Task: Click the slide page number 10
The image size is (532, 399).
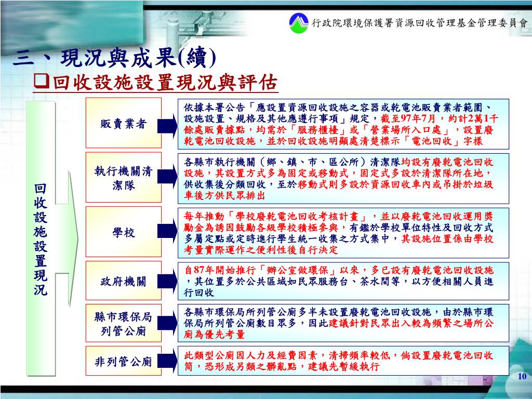Action: coord(522,376)
